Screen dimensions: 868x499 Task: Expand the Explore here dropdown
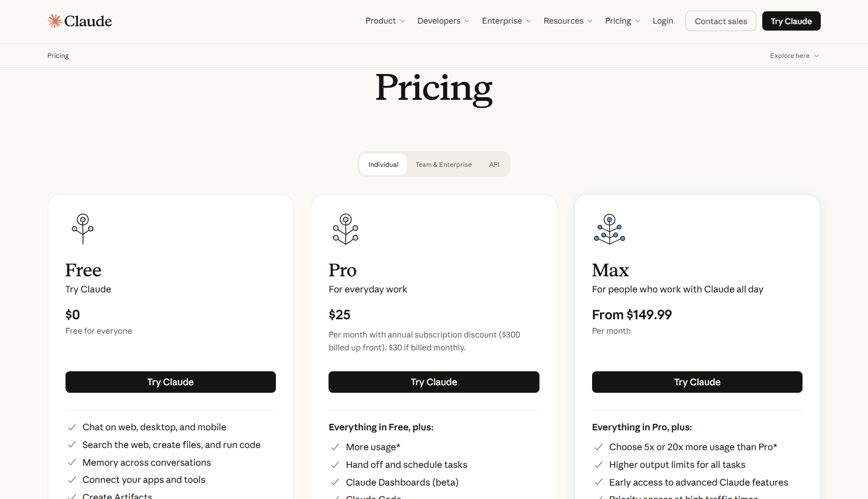[x=794, y=56]
